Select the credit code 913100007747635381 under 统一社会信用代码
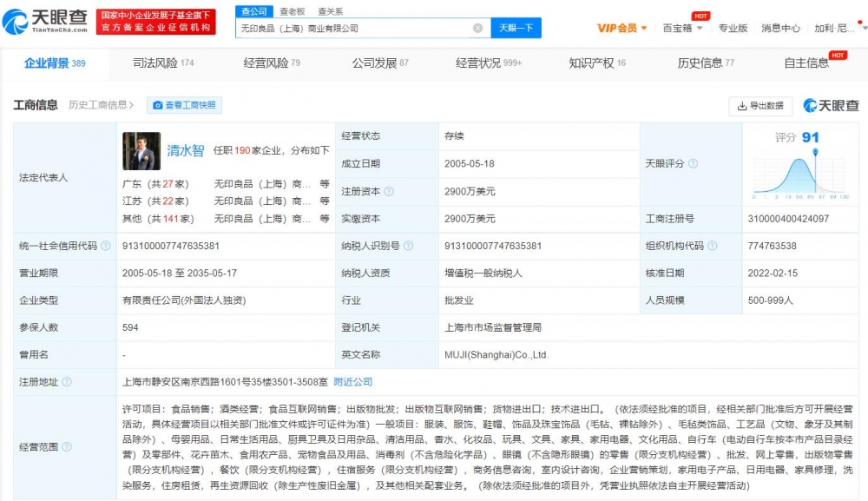 [171, 246]
